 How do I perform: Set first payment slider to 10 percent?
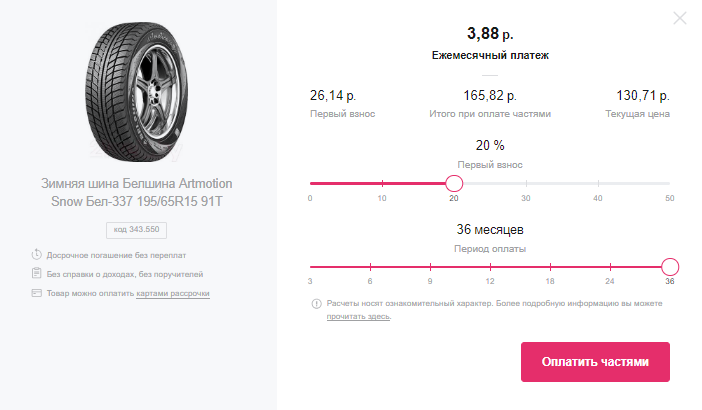[x=382, y=183]
